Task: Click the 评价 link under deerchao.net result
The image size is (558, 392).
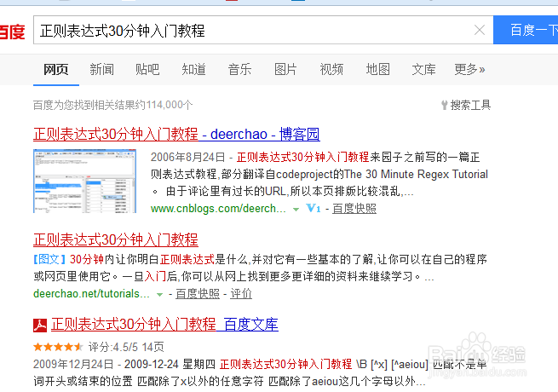Action: click(241, 294)
